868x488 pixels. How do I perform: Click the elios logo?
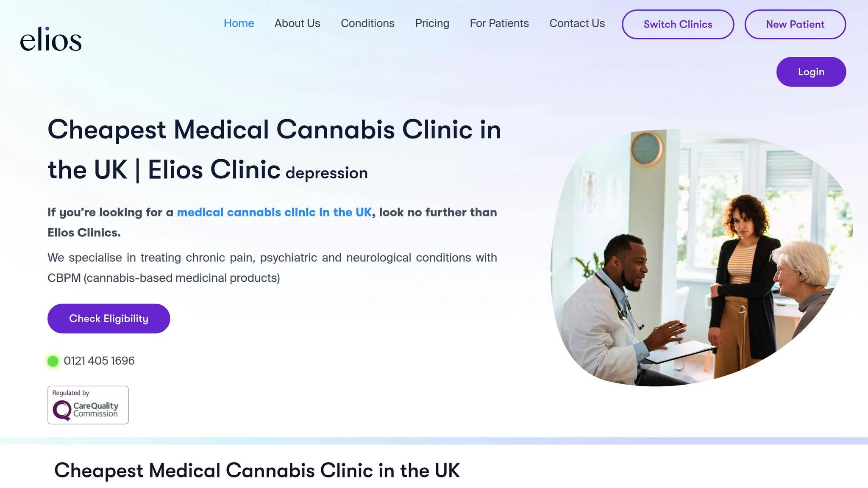[51, 39]
